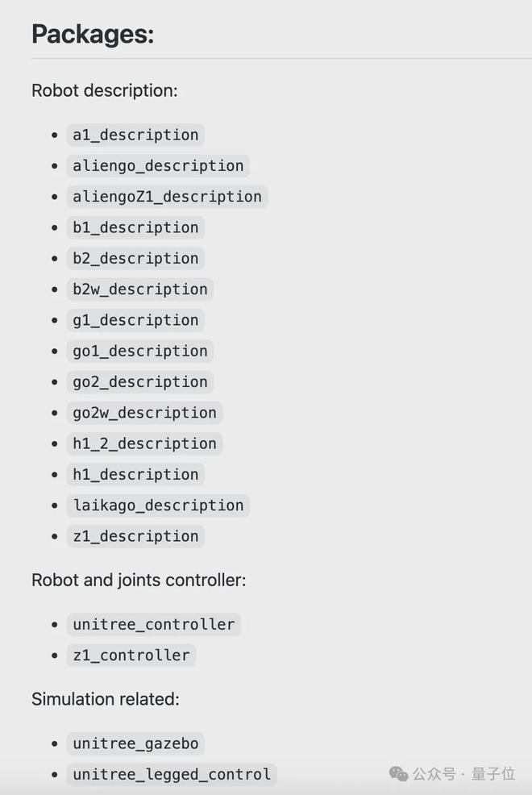The height and width of the screenshot is (795, 532).
Task: Select the unitree_legged_control package entry
Action: [172, 775]
